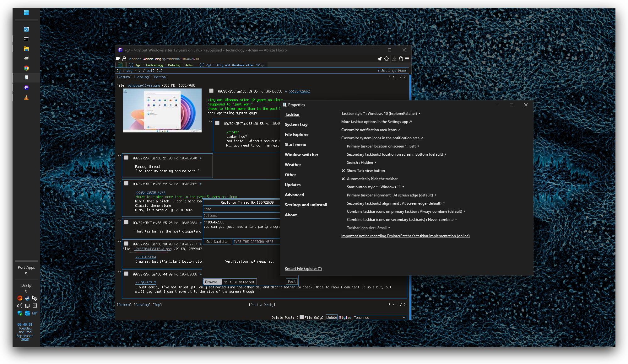Click the site lock icon in the address bar

124,59
